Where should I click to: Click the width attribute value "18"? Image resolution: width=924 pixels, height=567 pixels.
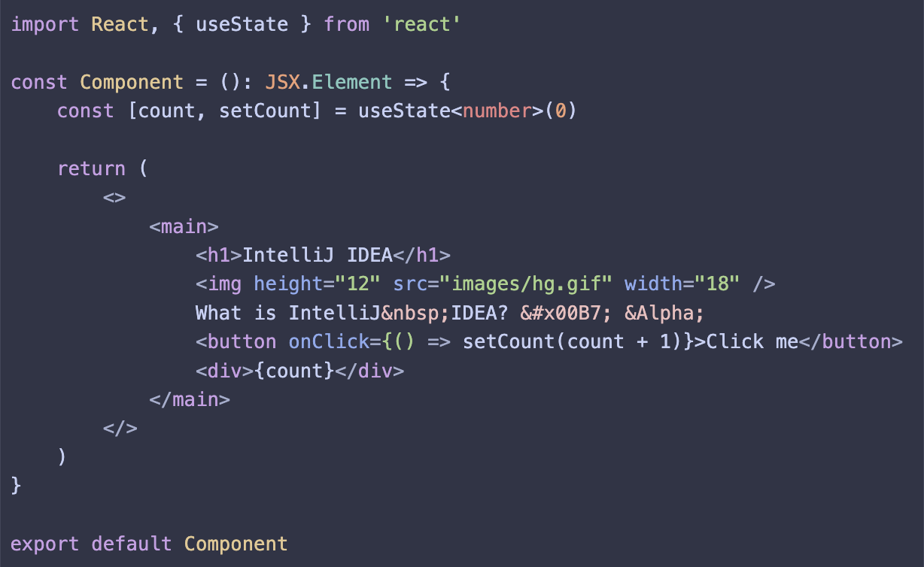[717, 284]
